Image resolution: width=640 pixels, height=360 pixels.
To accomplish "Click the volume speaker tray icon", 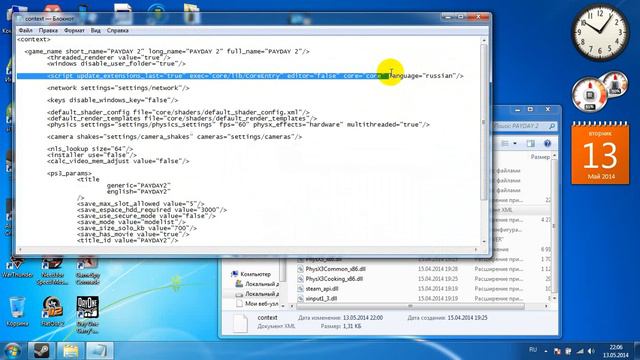I will pos(591,351).
